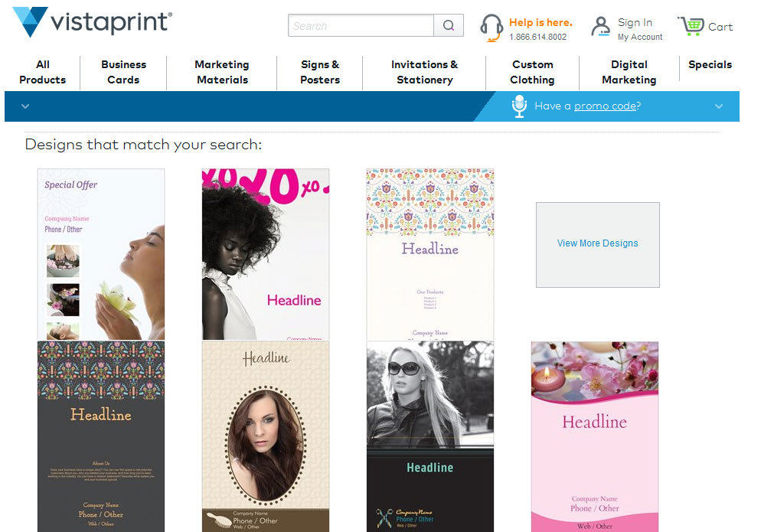
Task: Select the white floral pattern Headline design
Action: [x=430, y=254]
